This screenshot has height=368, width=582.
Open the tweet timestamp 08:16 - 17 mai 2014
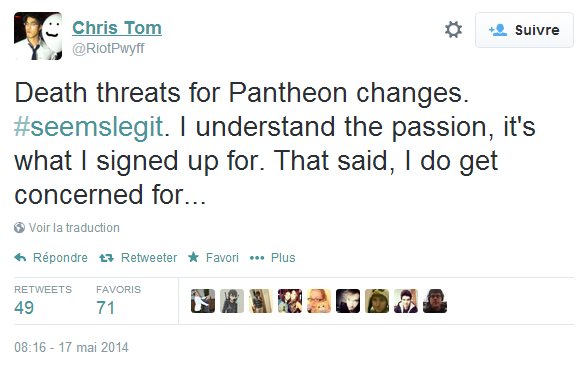click(71, 347)
